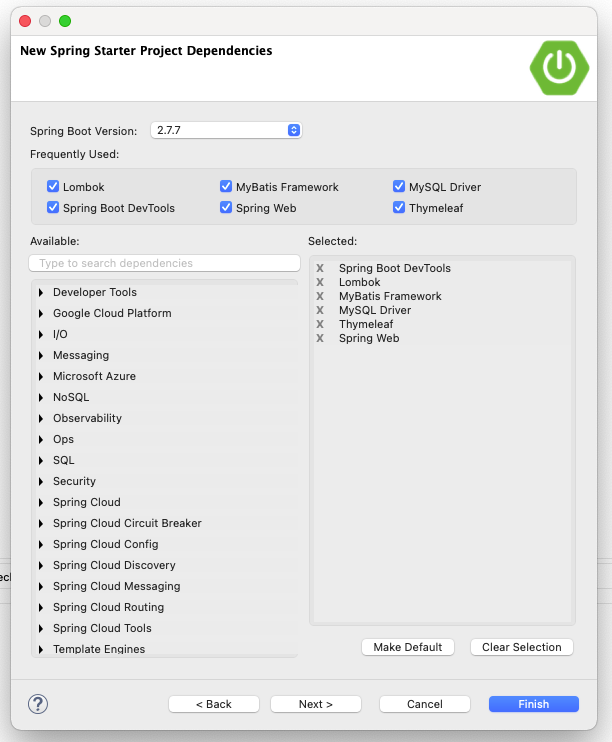Select MySQL Driver text in Selected list
612x742 pixels.
375,310
